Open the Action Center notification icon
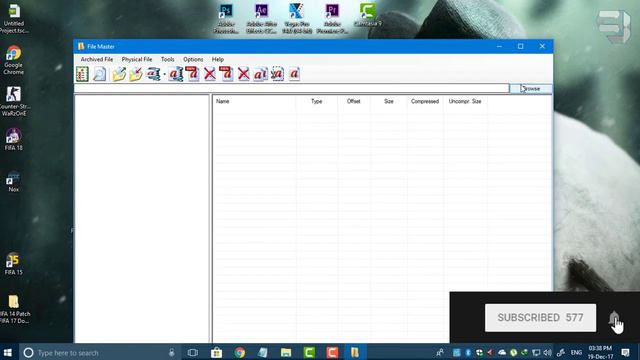640x360 pixels. tap(625, 352)
